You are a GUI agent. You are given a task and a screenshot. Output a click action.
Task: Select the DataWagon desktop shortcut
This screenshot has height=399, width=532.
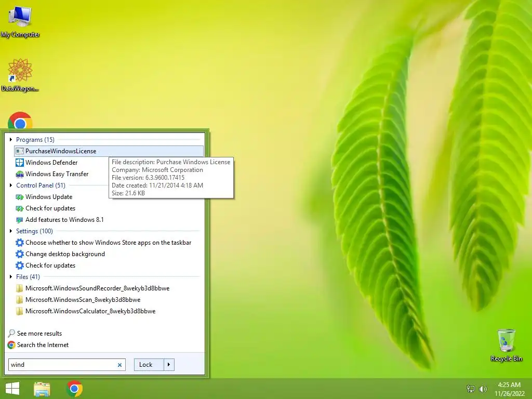click(20, 75)
